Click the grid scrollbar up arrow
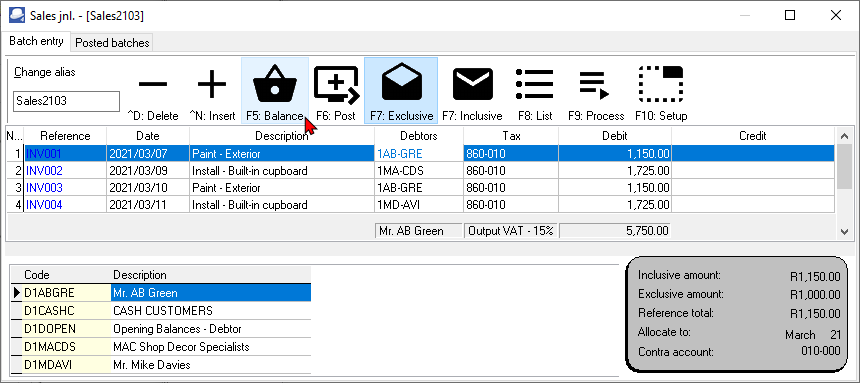Screen dimensions: 860x383 [x=845, y=136]
